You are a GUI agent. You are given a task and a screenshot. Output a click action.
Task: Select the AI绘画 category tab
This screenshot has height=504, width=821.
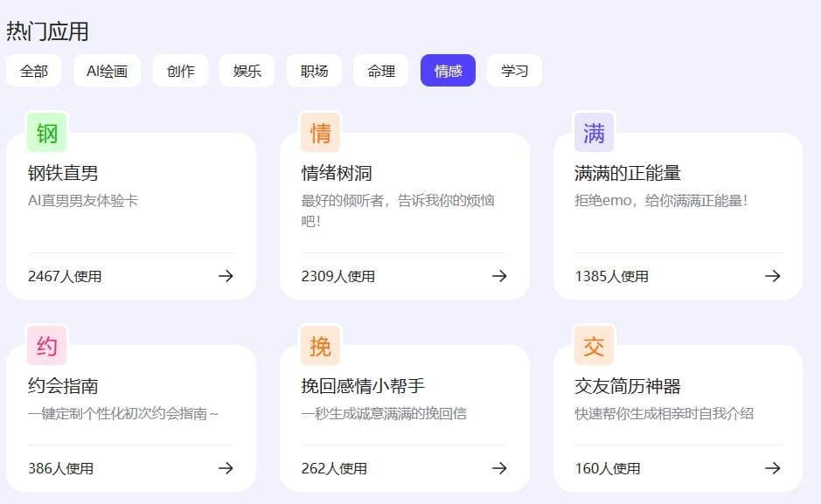[107, 71]
